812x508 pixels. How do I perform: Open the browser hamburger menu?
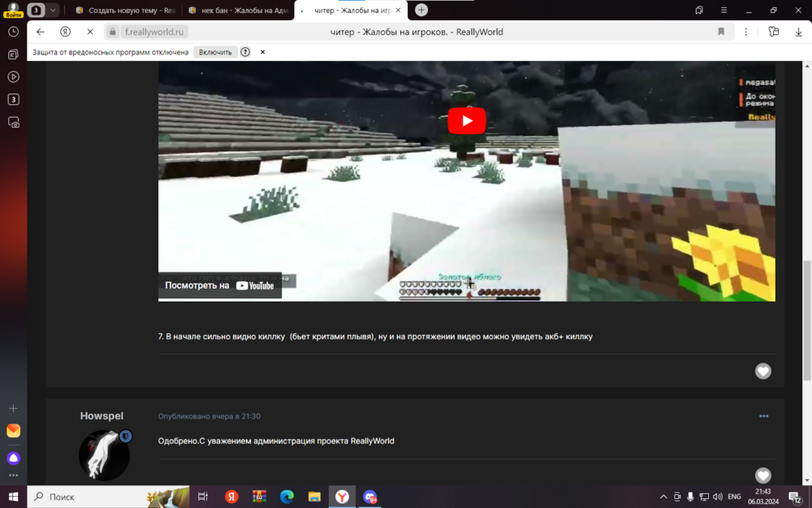[x=724, y=10]
